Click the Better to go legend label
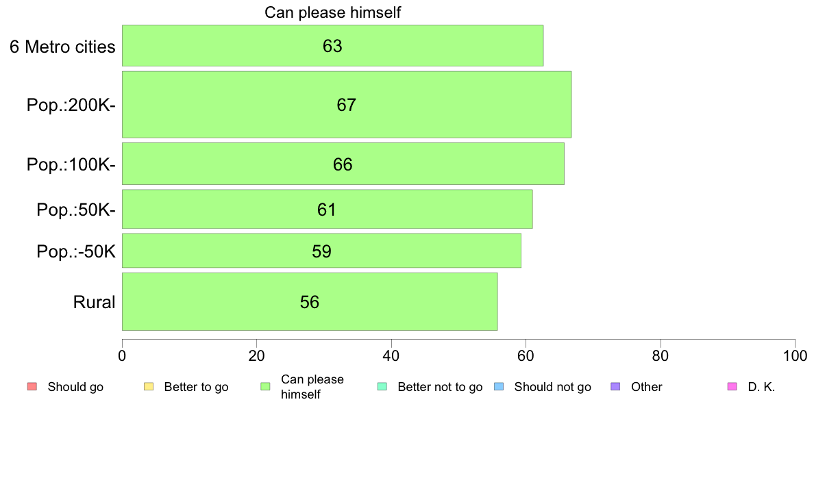This screenshot has height=504, width=814. (196, 387)
